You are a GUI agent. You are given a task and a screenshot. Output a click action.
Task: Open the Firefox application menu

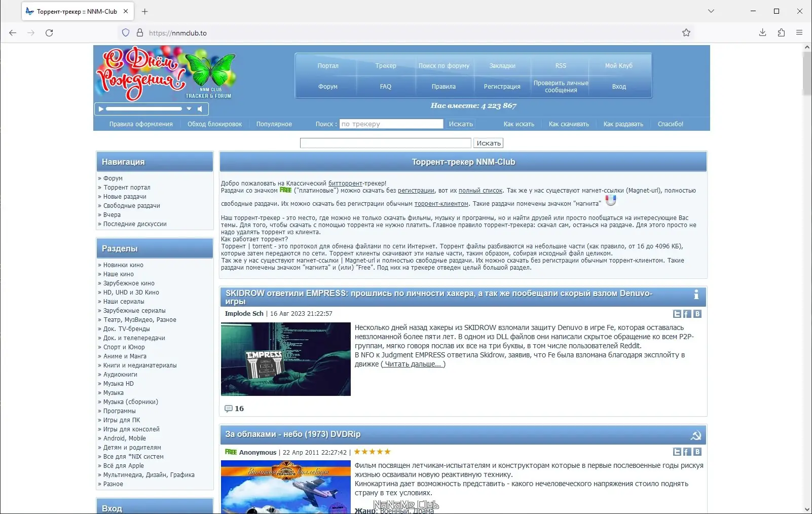point(799,33)
